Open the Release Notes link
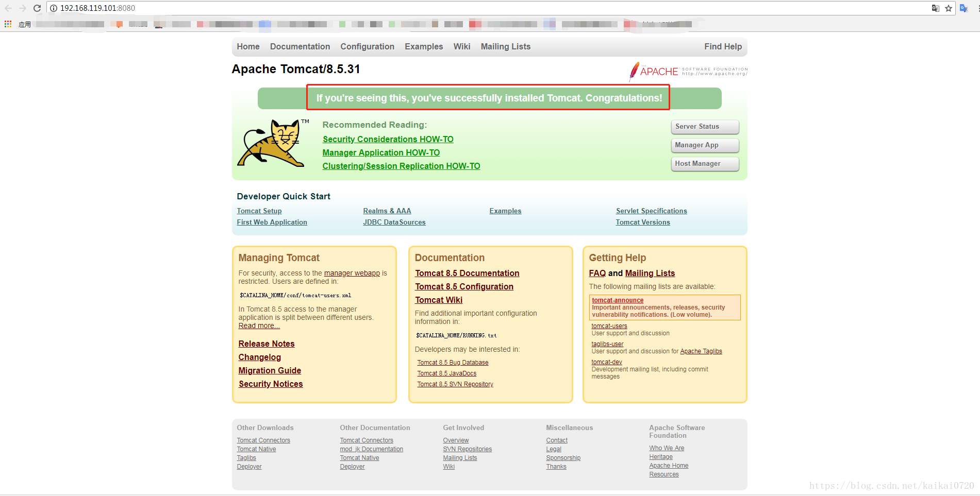The image size is (980, 496). (x=267, y=344)
